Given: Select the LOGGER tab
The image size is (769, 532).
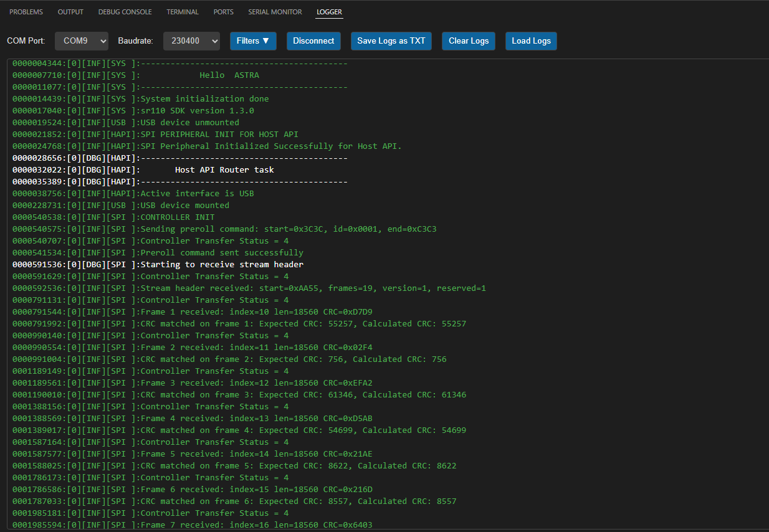Looking at the screenshot, I should [x=329, y=12].
